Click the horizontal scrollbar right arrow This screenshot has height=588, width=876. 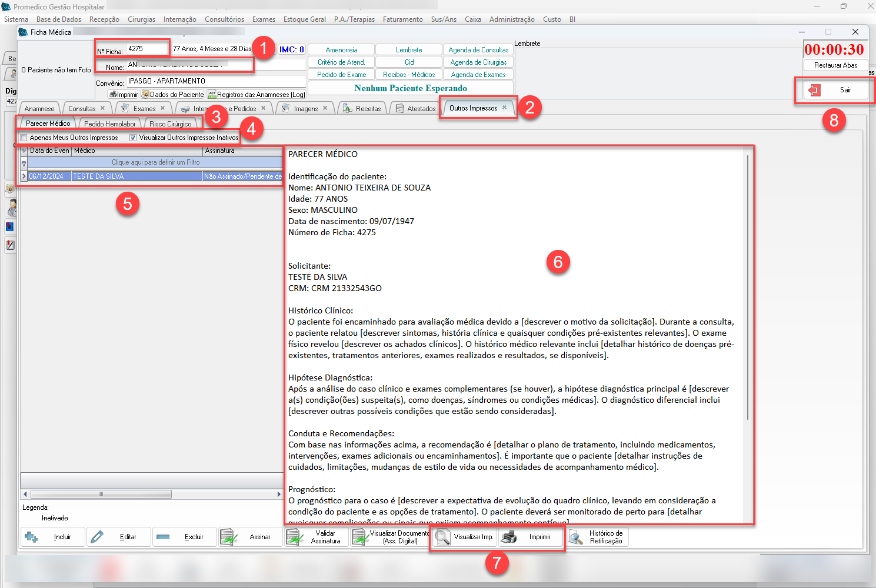pos(279,494)
